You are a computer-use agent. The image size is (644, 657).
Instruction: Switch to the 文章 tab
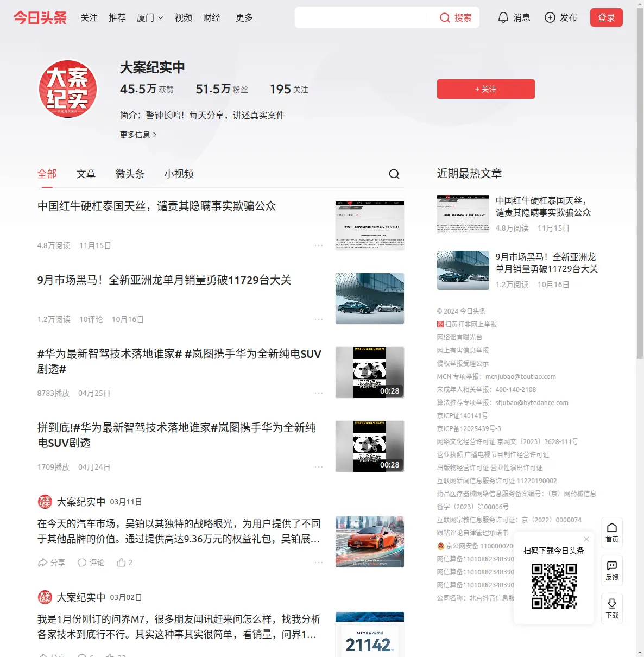86,174
